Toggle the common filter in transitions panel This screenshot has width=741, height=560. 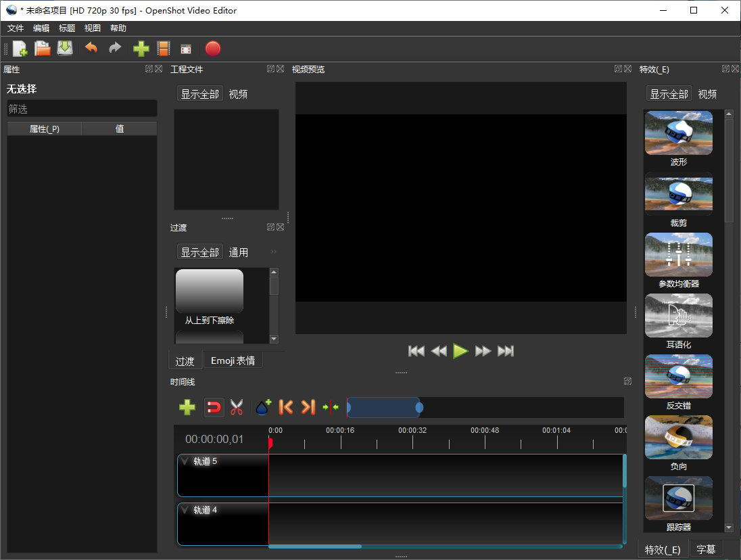tap(238, 252)
